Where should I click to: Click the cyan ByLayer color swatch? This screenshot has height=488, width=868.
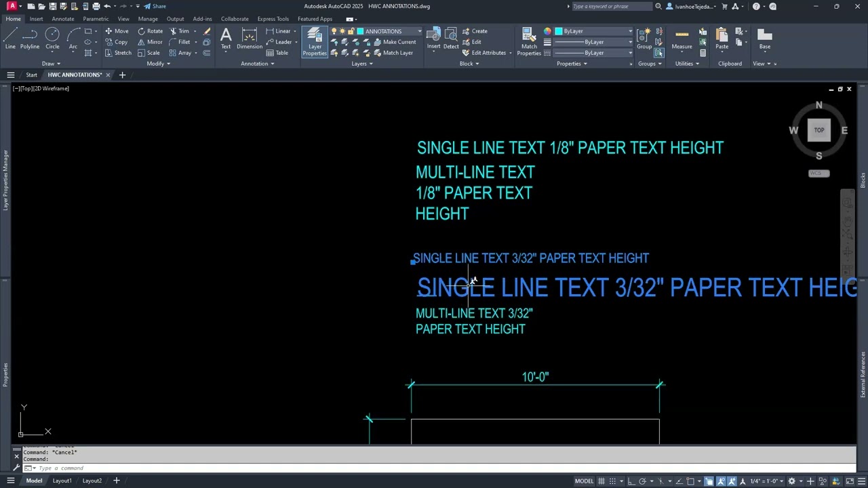559,31
